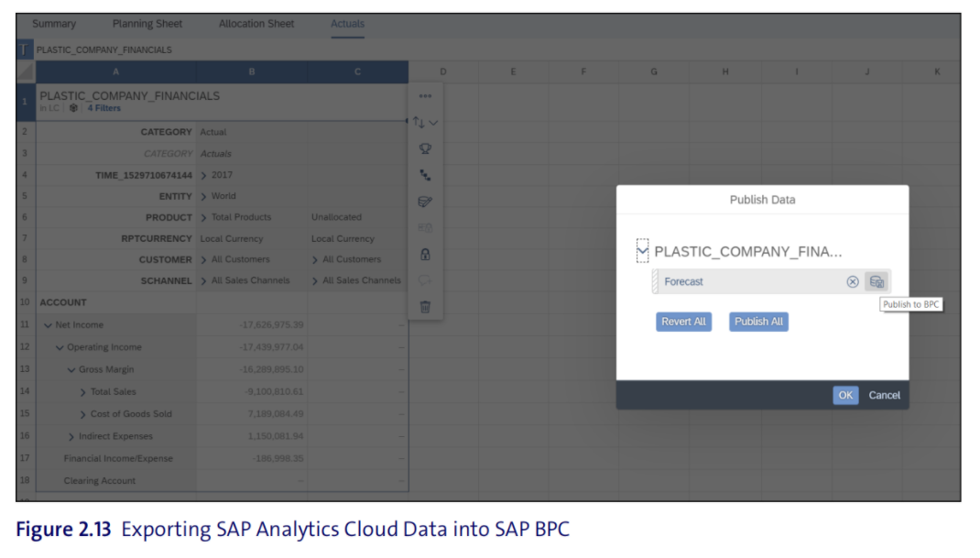Click the lock cell padlock icon
980x558 pixels.
click(425, 254)
